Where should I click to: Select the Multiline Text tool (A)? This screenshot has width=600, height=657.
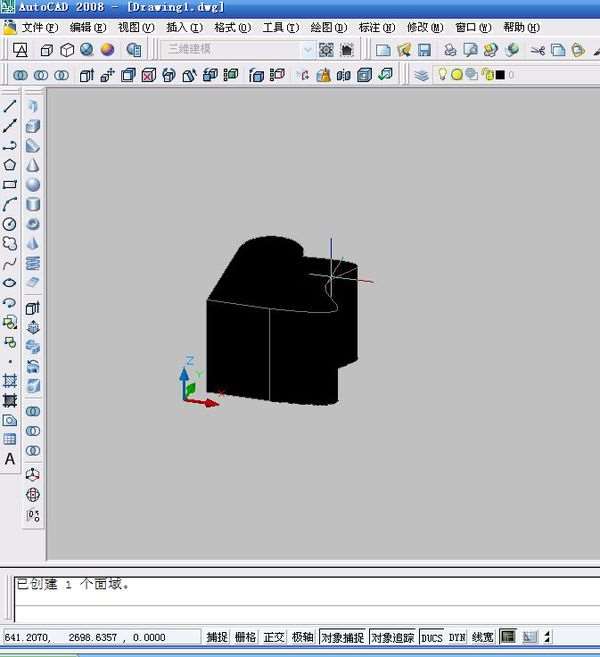click(x=10, y=459)
